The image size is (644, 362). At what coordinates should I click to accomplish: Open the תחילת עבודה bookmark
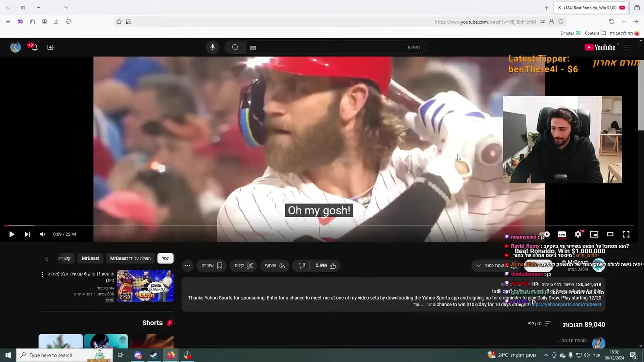click(624, 33)
